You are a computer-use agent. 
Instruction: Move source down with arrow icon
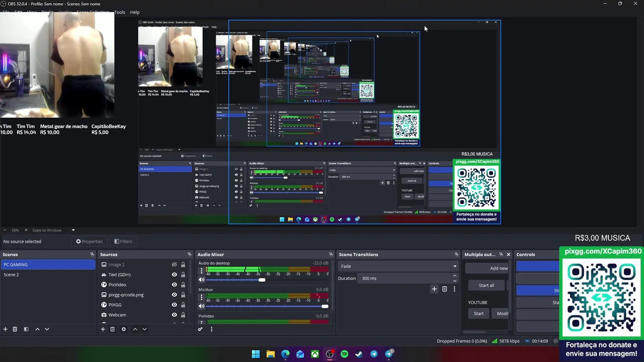pyautogui.click(x=144, y=329)
